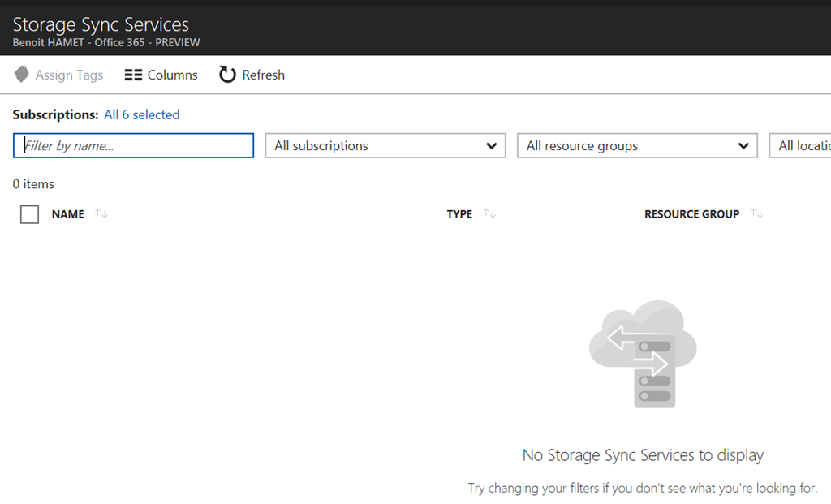Sort by NAME using its arrows icon
This screenshot has height=504, width=831.
point(101,213)
